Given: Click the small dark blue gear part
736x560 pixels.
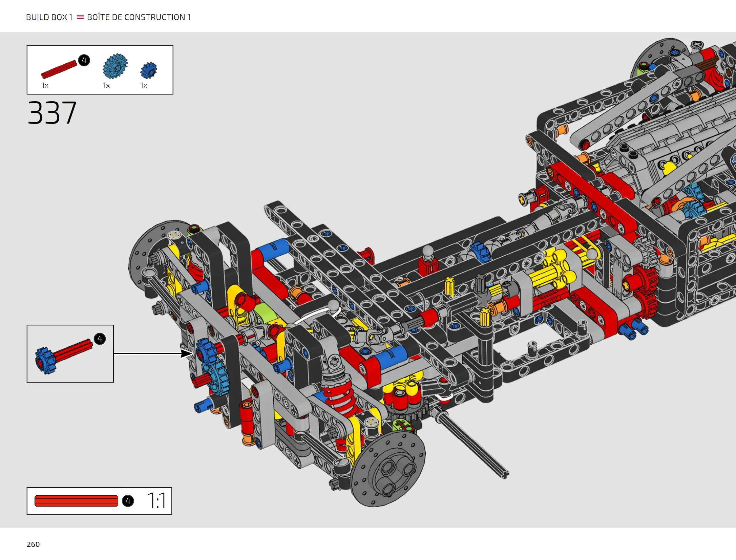Looking at the screenshot, I should (x=149, y=70).
